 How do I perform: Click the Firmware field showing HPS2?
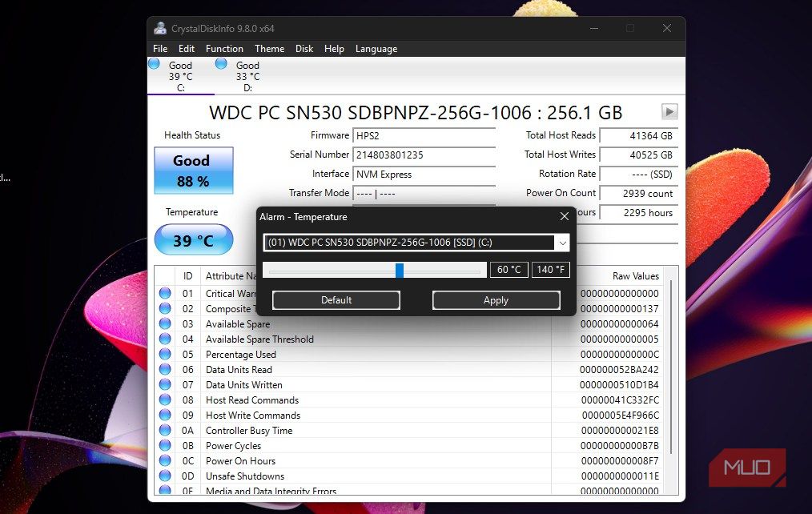[x=424, y=135]
